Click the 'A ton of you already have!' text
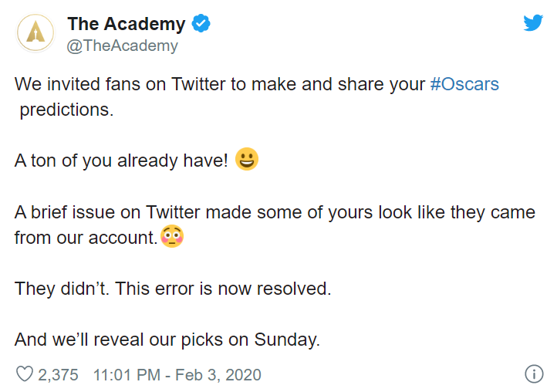This screenshot has height=392, width=557. click(x=121, y=161)
